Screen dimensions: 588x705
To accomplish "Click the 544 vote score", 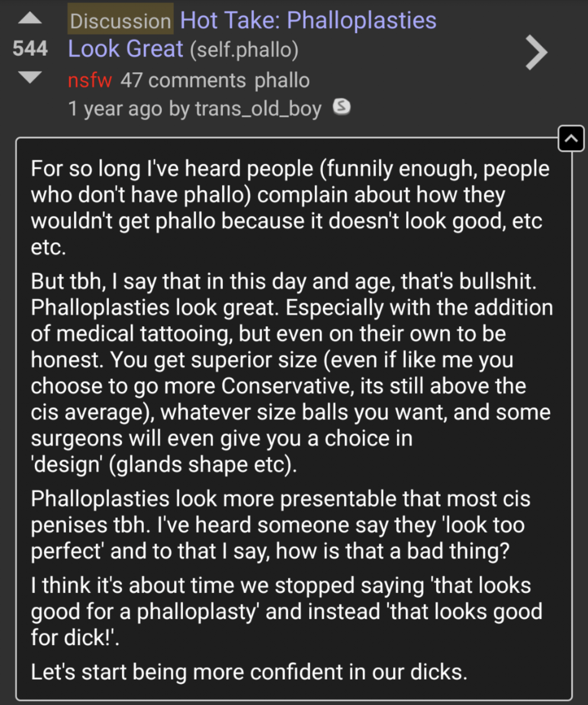I will [x=30, y=48].
